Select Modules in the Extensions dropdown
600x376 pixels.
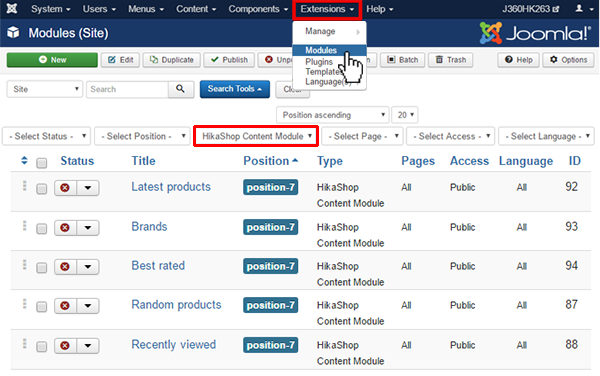pyautogui.click(x=329, y=50)
